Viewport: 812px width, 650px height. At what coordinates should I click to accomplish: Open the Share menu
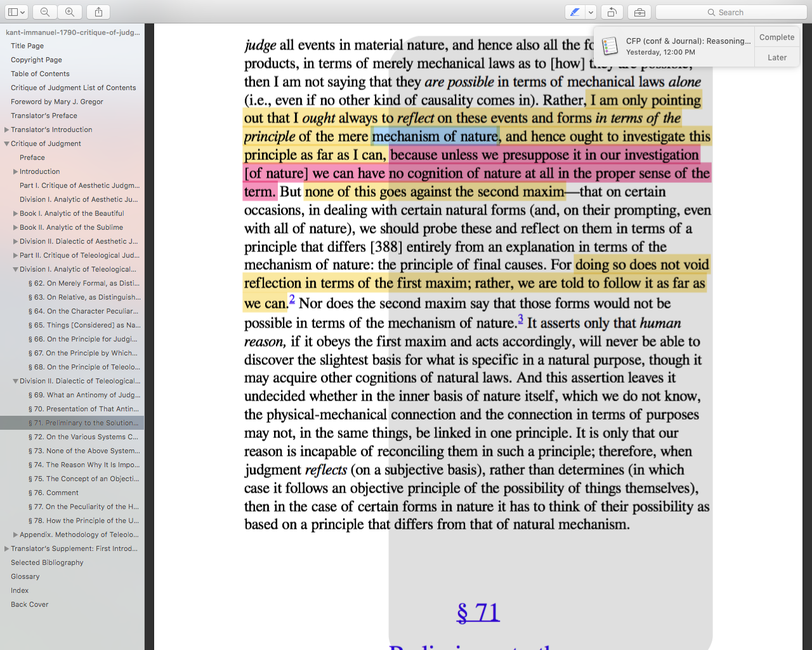[98, 12]
